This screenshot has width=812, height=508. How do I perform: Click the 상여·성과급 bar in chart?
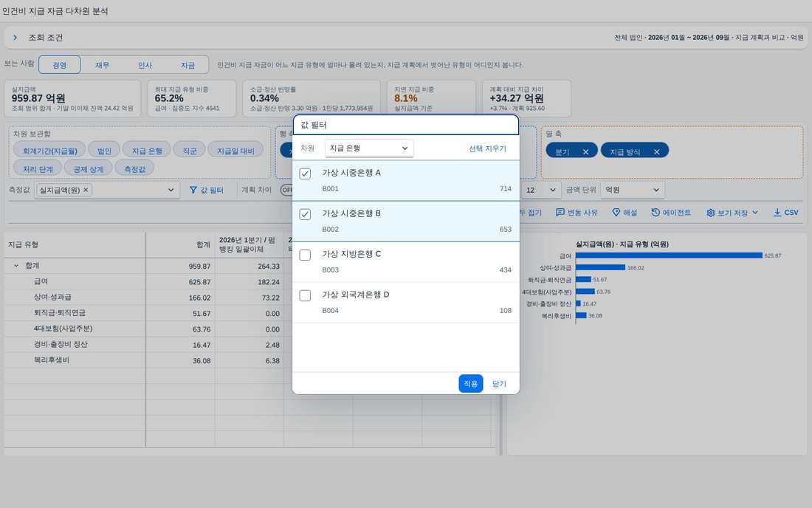600,267
